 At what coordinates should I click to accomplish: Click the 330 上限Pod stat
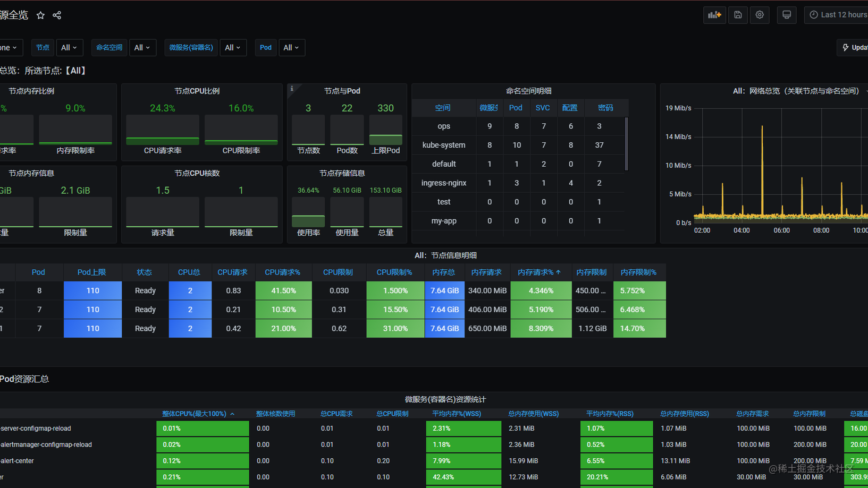(386, 129)
